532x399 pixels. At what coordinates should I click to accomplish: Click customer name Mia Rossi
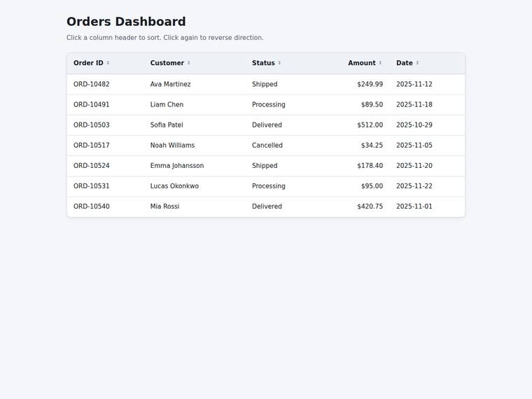tap(165, 206)
